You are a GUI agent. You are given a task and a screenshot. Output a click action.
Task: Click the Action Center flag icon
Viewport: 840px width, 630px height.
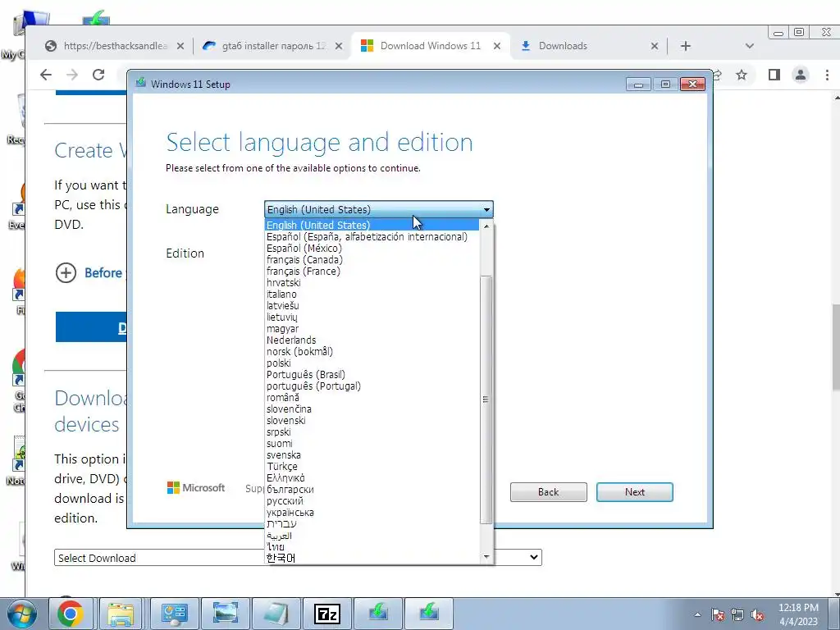[717, 614]
